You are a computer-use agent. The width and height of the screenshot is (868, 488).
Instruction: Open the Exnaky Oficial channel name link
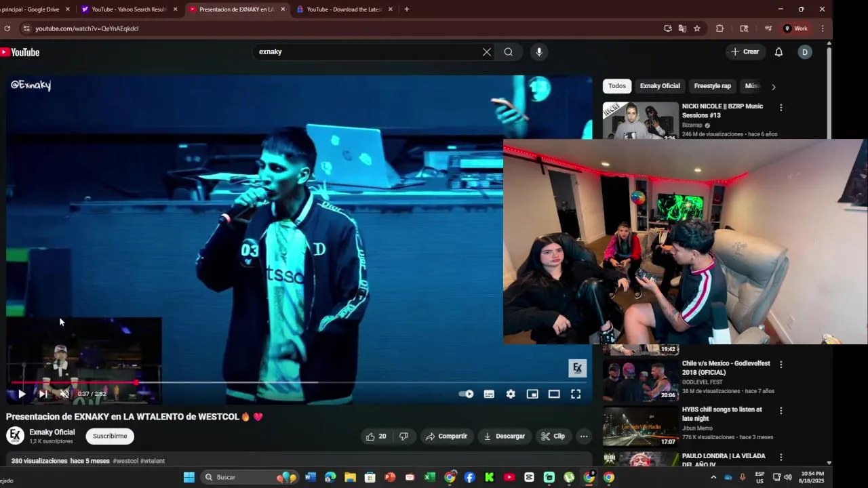(x=52, y=432)
